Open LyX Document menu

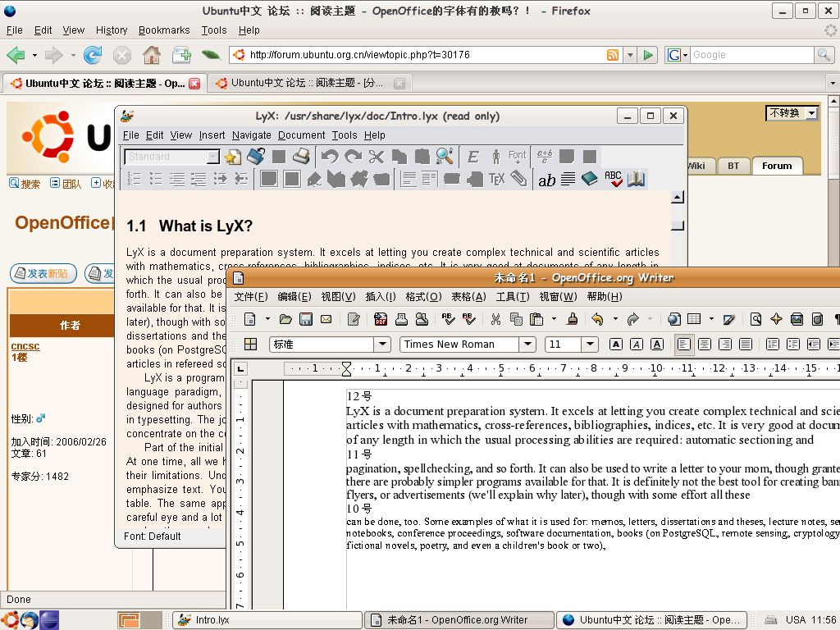pos(301,135)
